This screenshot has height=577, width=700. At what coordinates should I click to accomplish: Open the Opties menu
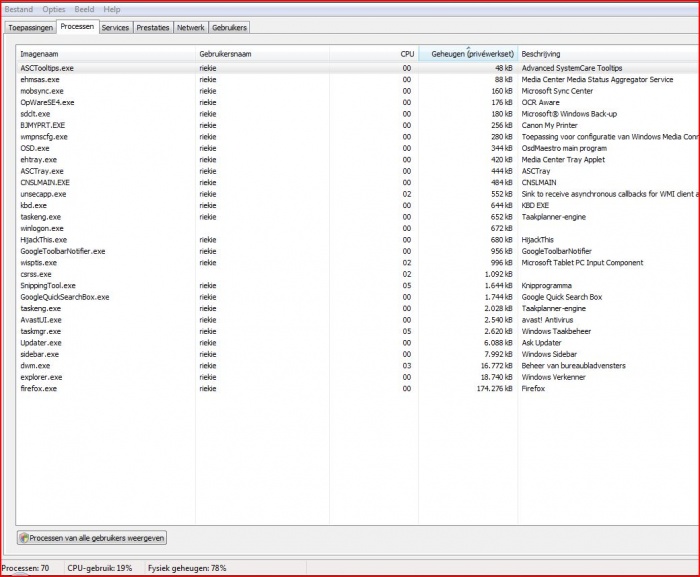(x=54, y=9)
